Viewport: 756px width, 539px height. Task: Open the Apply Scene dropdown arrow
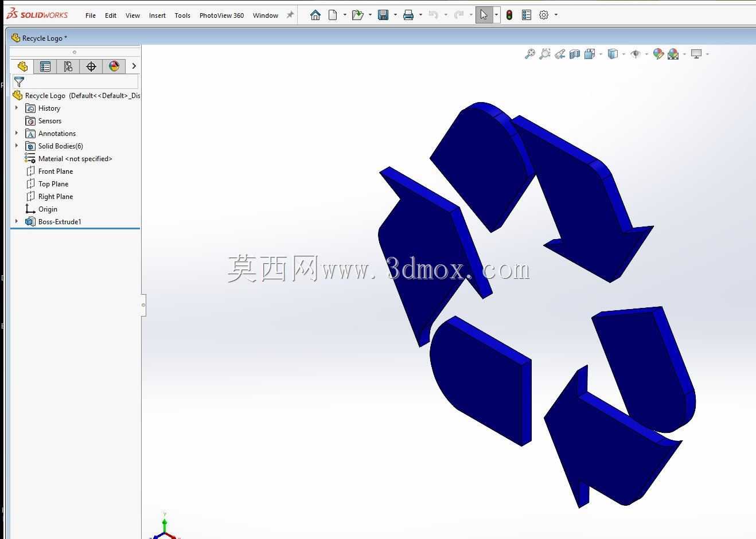pos(684,54)
